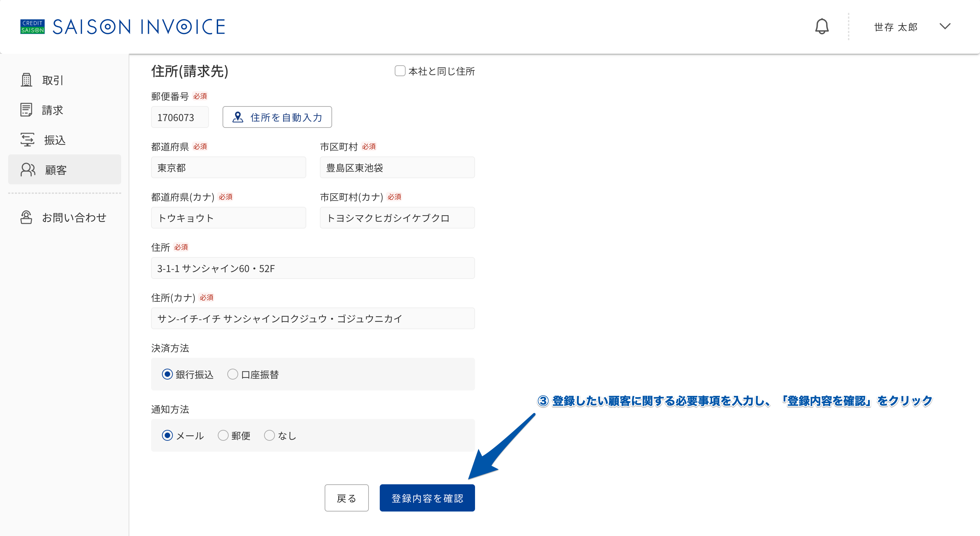Click the 世存 太郎 user name

(x=896, y=27)
